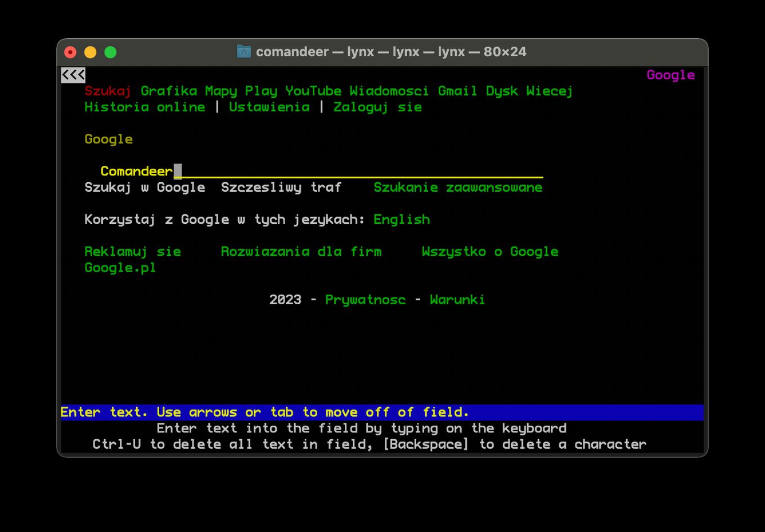Click Zaloguj sie to sign in
765x532 pixels.
[377, 107]
